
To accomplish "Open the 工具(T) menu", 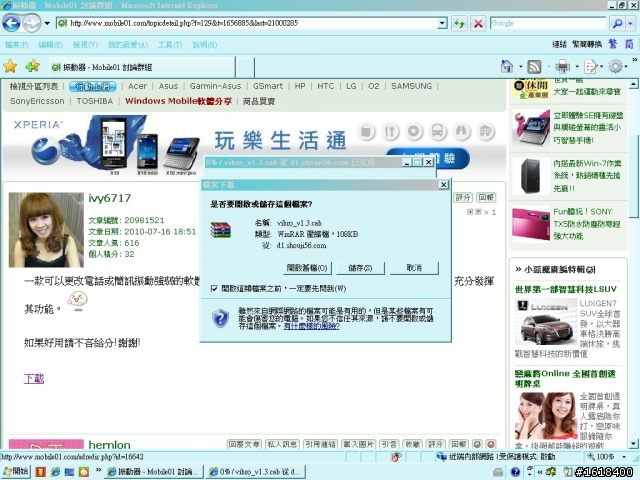I will [170, 44].
